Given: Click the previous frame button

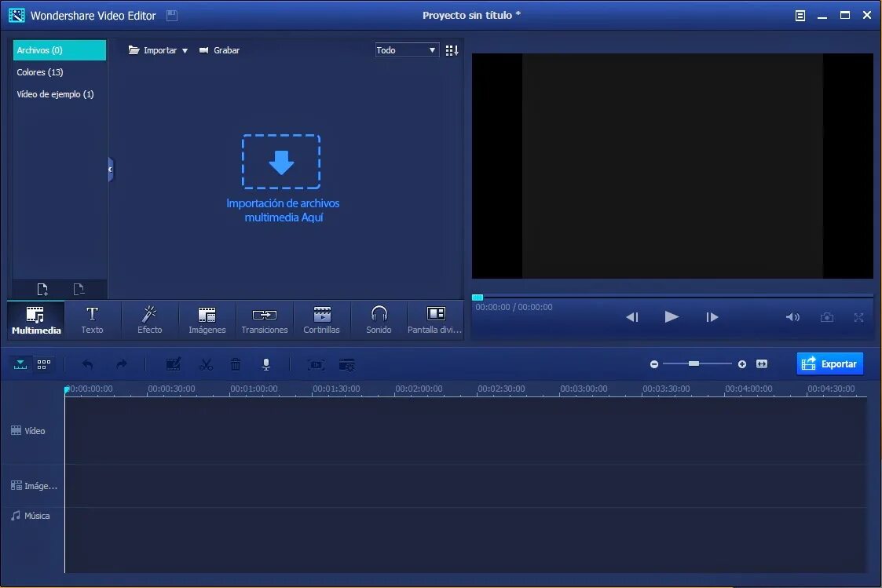Looking at the screenshot, I should [632, 317].
